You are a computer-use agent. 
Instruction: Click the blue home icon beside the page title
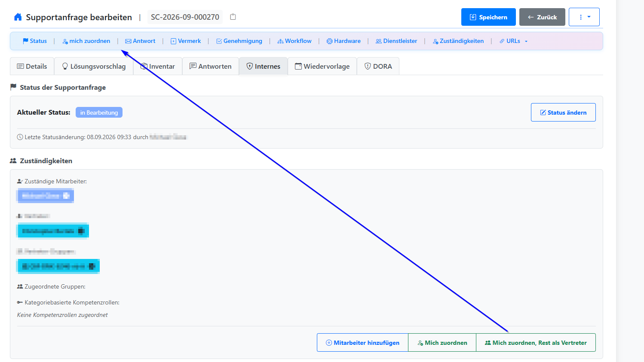[x=18, y=17]
